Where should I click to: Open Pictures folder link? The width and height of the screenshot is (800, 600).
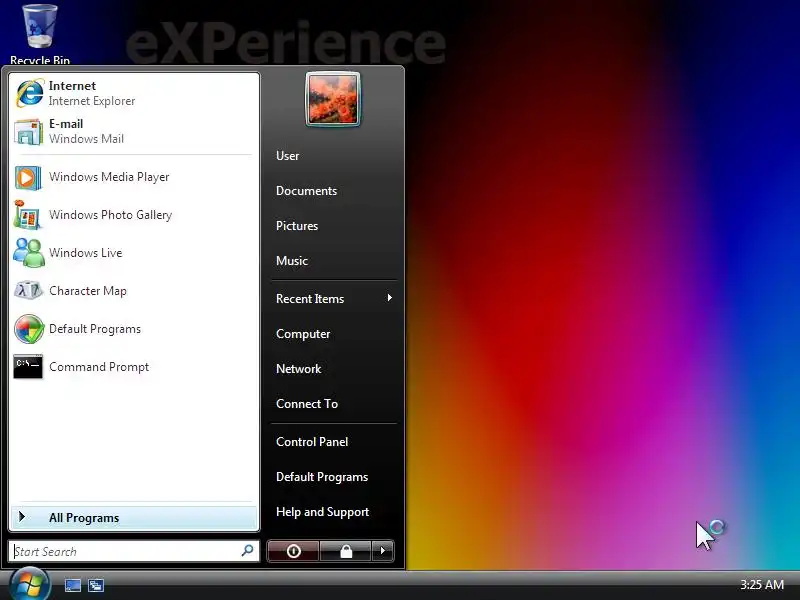[x=297, y=226]
